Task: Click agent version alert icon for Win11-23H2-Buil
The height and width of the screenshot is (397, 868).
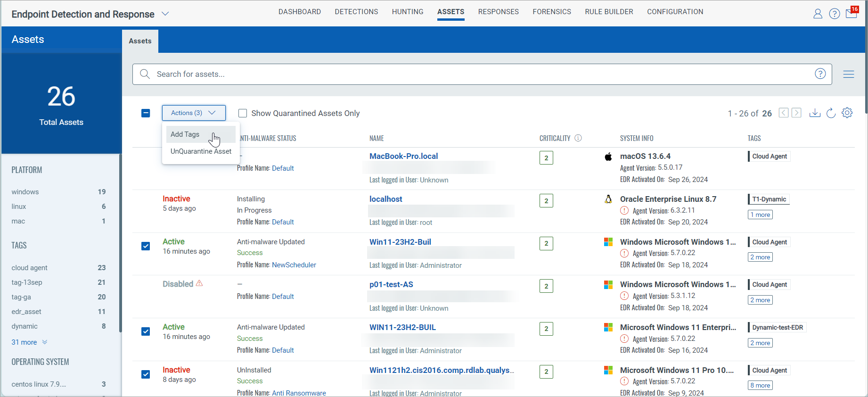Action: click(624, 253)
